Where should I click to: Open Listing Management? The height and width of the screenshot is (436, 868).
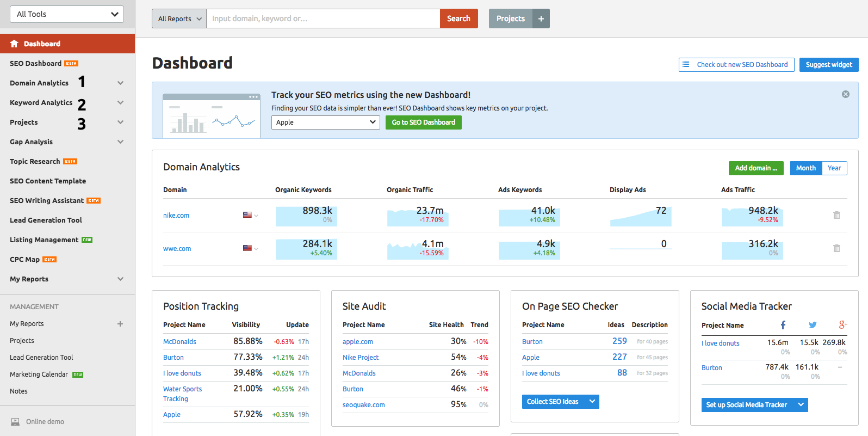click(51, 240)
